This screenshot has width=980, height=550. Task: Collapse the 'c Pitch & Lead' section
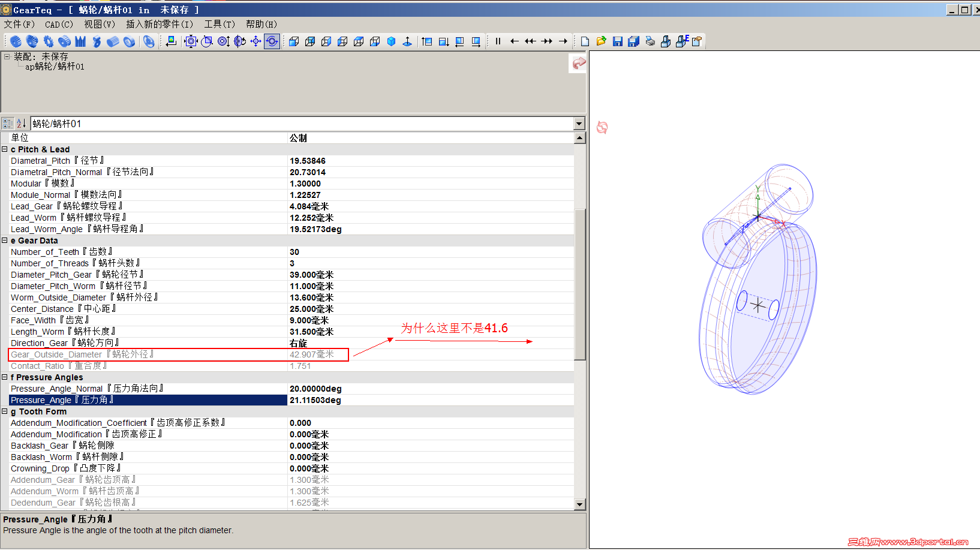coord(5,149)
